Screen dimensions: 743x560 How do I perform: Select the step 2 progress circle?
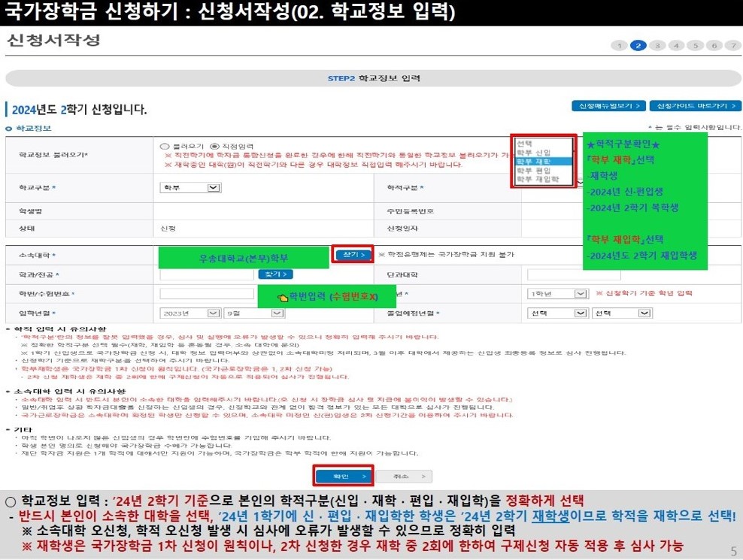point(638,46)
